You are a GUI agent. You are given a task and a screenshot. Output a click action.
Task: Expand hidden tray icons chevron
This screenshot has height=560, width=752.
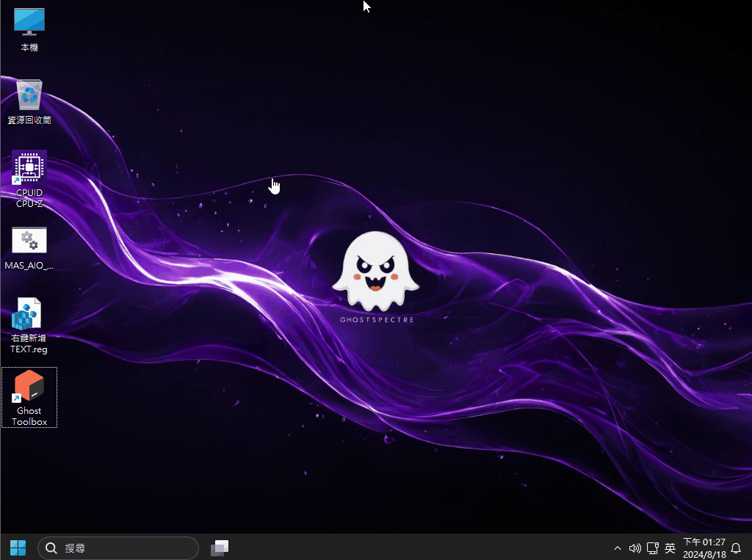pyautogui.click(x=618, y=548)
